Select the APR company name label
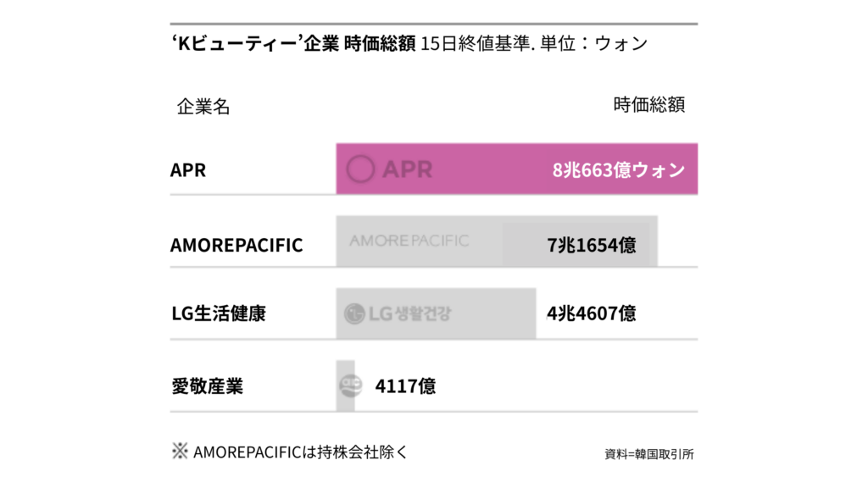 click(x=188, y=169)
